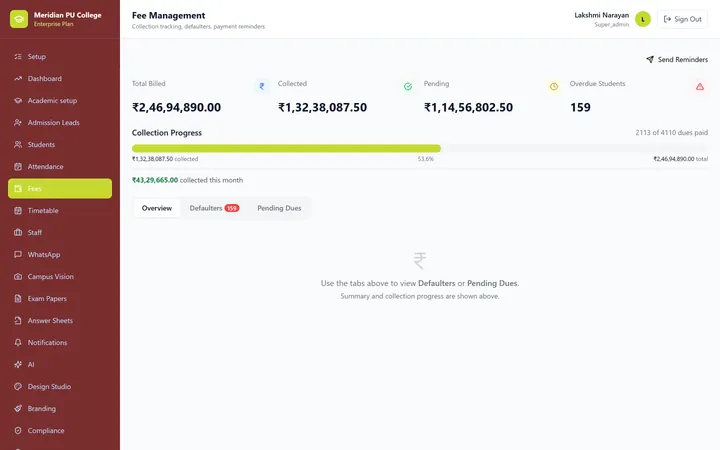
Task: Click the Timetable grid icon
Action: click(18, 211)
